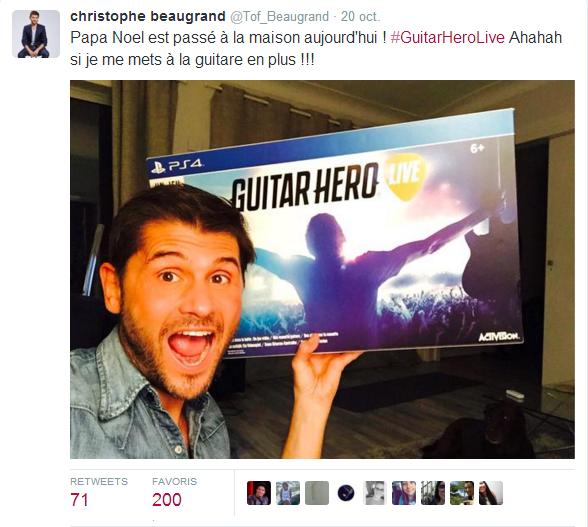Click the 200 favoris count
The width and height of the screenshot is (588, 527).
click(x=167, y=500)
